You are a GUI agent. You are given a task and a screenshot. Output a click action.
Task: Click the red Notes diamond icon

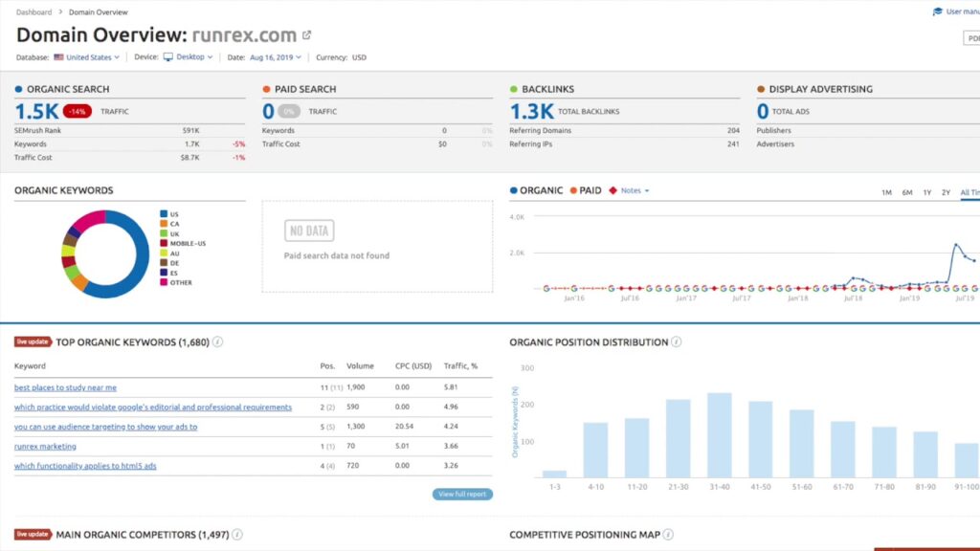[x=613, y=190]
